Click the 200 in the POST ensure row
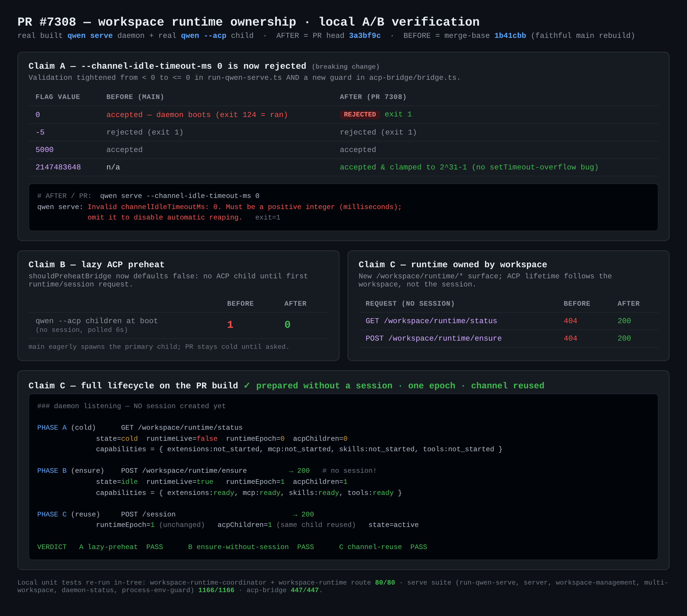687x616 pixels. (624, 339)
